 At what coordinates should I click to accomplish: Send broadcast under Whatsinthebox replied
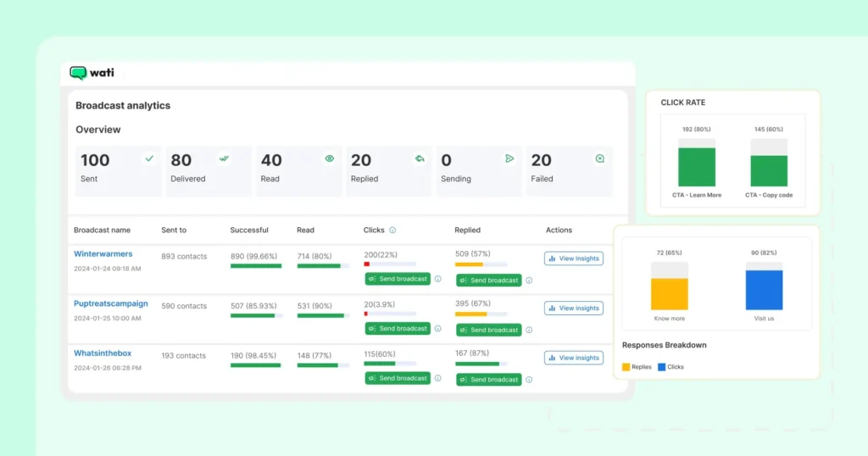(488, 379)
